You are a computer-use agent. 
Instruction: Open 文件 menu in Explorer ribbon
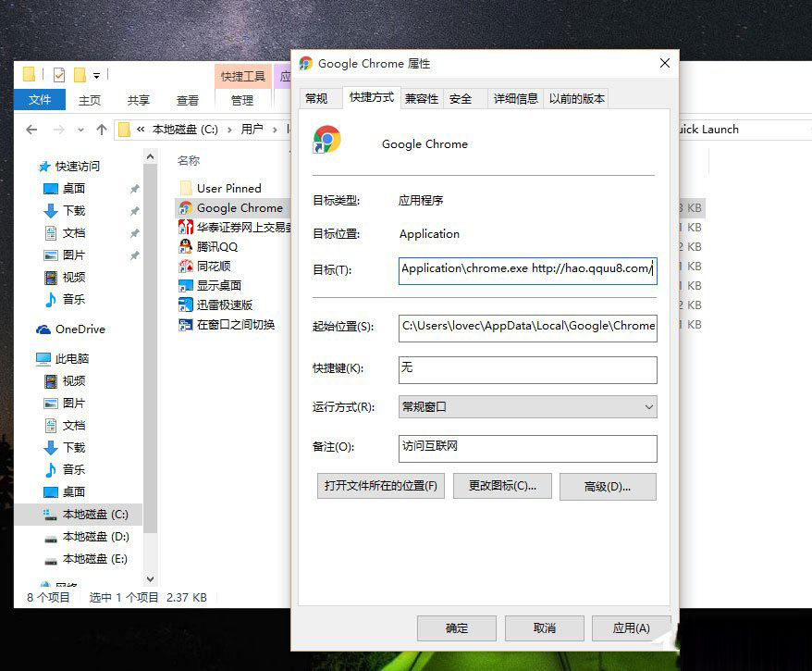point(40,99)
